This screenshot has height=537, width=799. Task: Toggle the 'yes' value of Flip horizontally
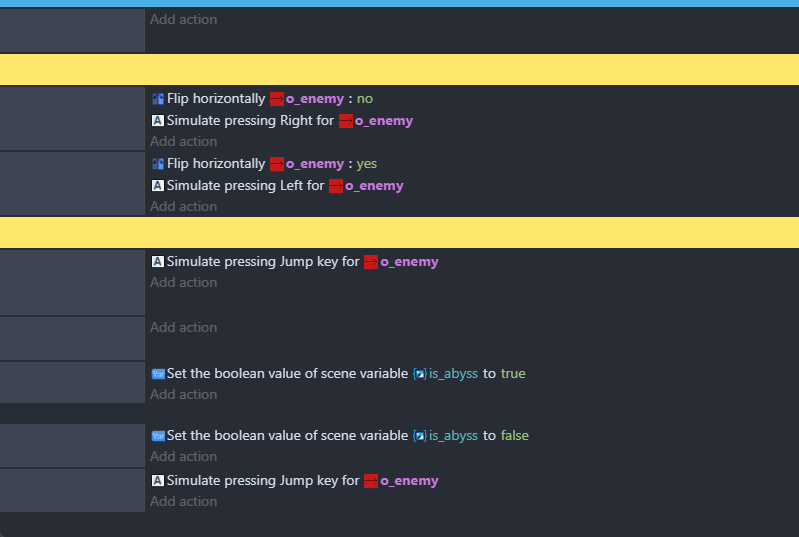(x=367, y=164)
